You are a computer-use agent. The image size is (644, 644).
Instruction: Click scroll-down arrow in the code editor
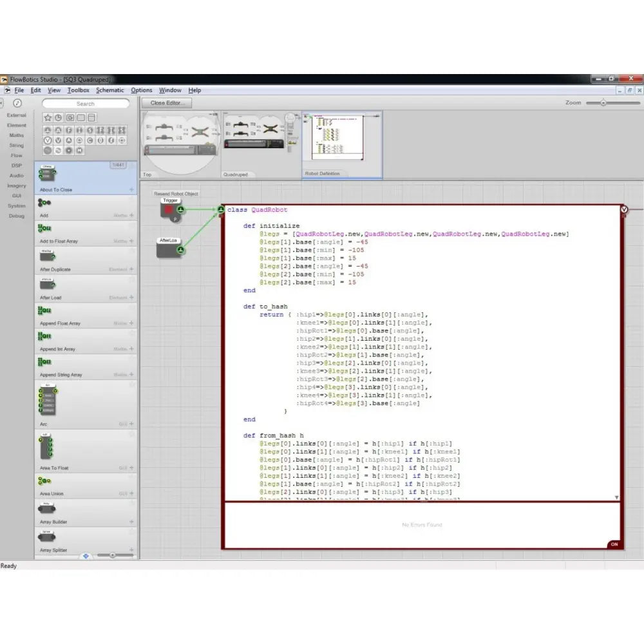coord(616,497)
